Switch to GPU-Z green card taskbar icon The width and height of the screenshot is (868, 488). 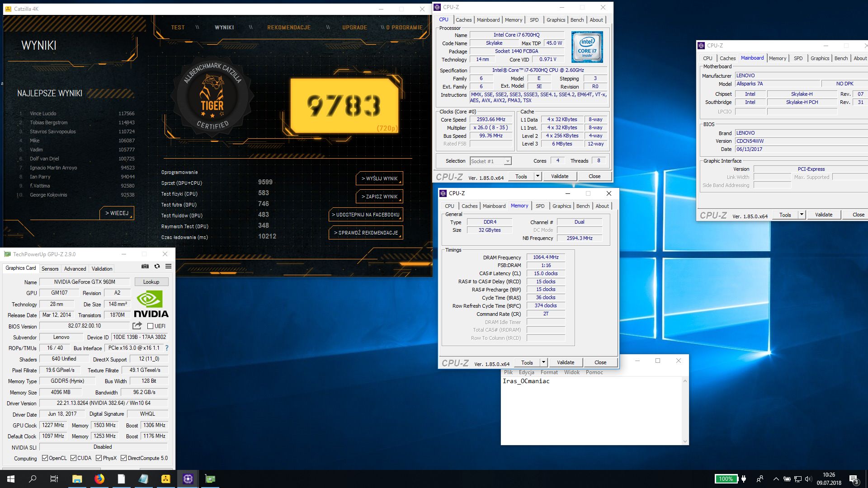click(210, 479)
